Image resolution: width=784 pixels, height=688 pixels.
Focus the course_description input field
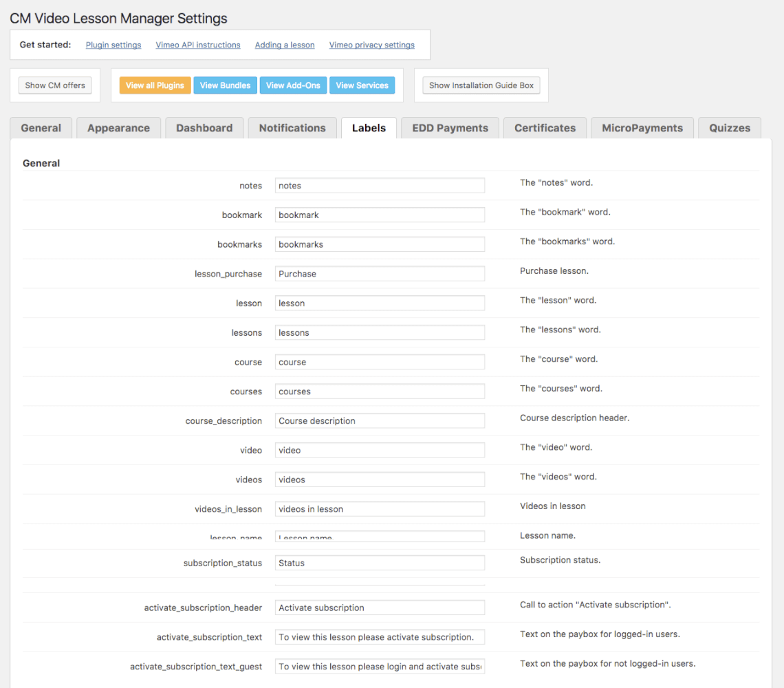pyautogui.click(x=380, y=421)
